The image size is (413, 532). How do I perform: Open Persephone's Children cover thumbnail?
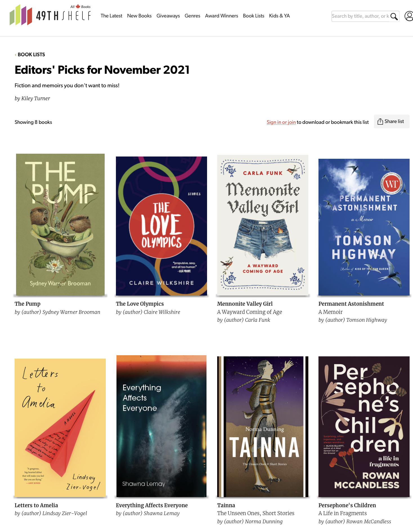(364, 427)
